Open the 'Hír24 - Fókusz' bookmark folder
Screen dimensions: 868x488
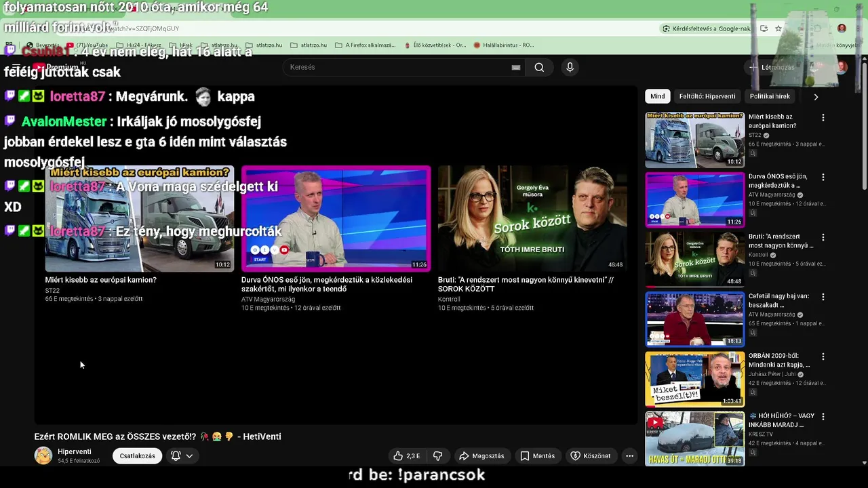tap(138, 45)
